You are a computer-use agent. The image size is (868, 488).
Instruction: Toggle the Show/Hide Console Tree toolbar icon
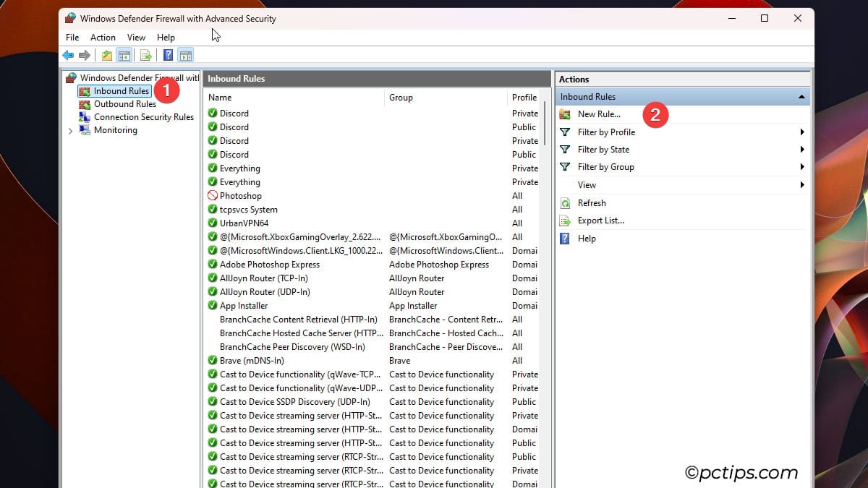point(124,55)
